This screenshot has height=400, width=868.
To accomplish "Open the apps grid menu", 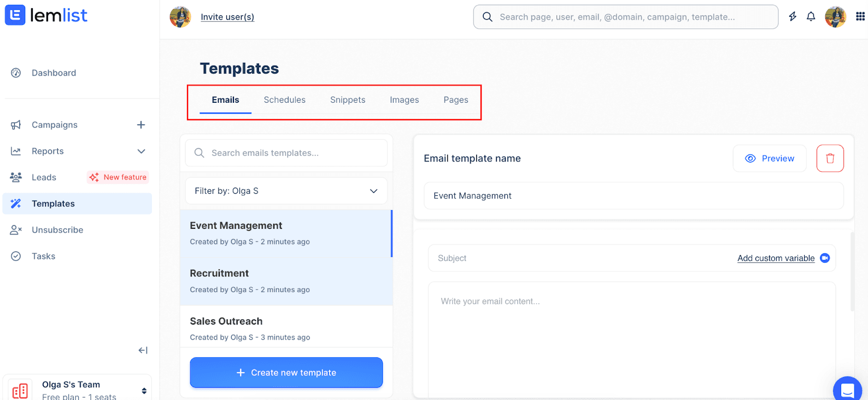I will (x=860, y=16).
